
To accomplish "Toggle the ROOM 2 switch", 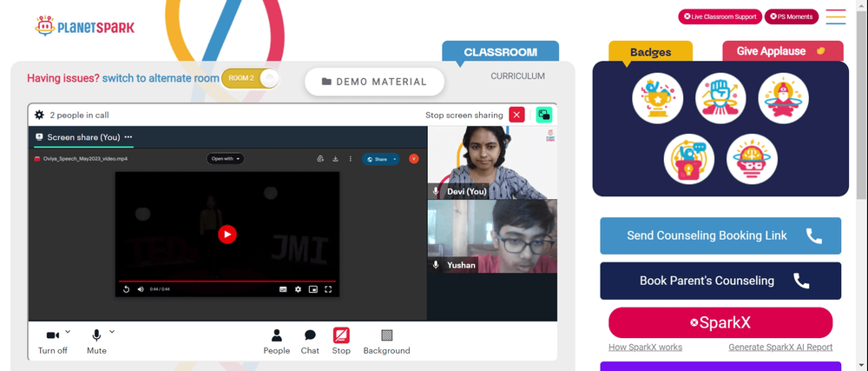I will pos(250,78).
